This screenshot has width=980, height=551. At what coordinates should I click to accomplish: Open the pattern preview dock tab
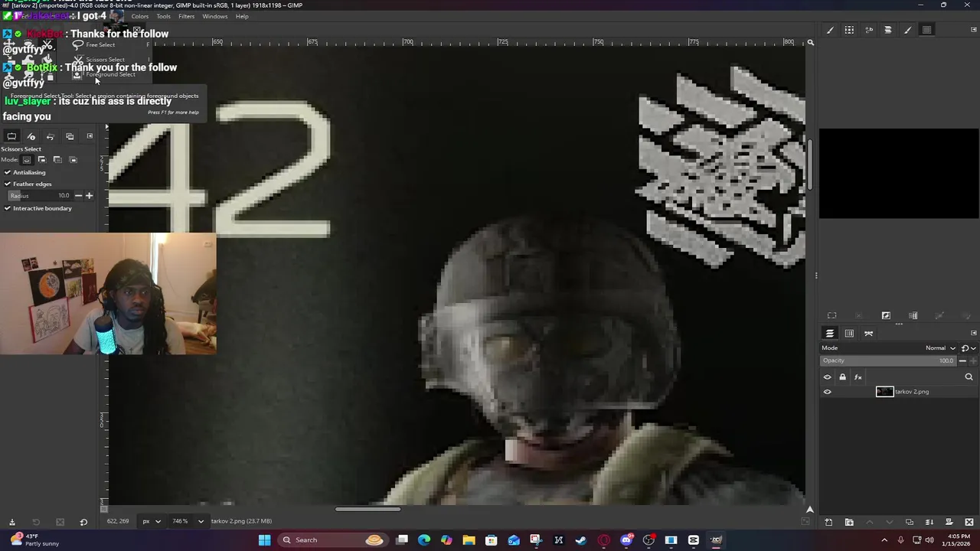927,30
